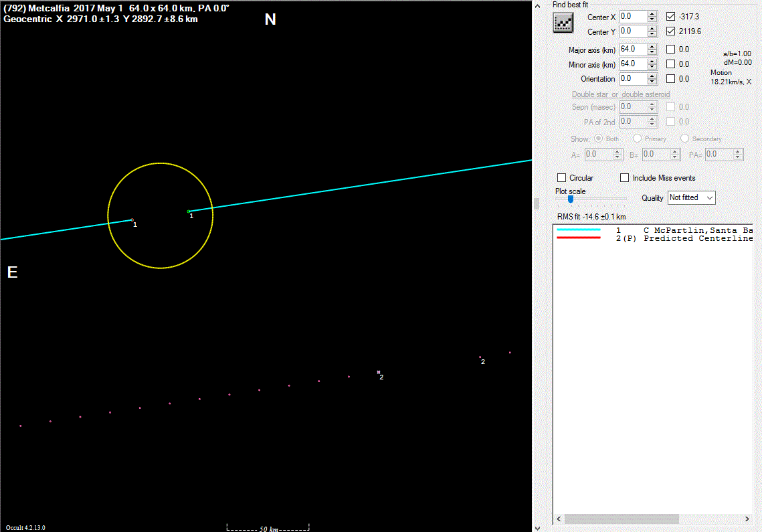Screen dimensions: 762x532
Task: Toggle the Center Y fit checkbox
Action: click(x=670, y=31)
